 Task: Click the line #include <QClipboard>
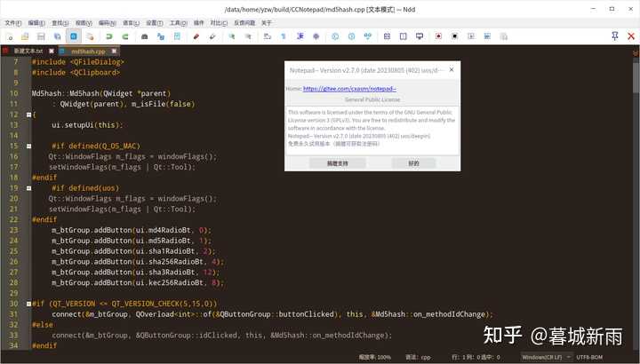[76, 73]
